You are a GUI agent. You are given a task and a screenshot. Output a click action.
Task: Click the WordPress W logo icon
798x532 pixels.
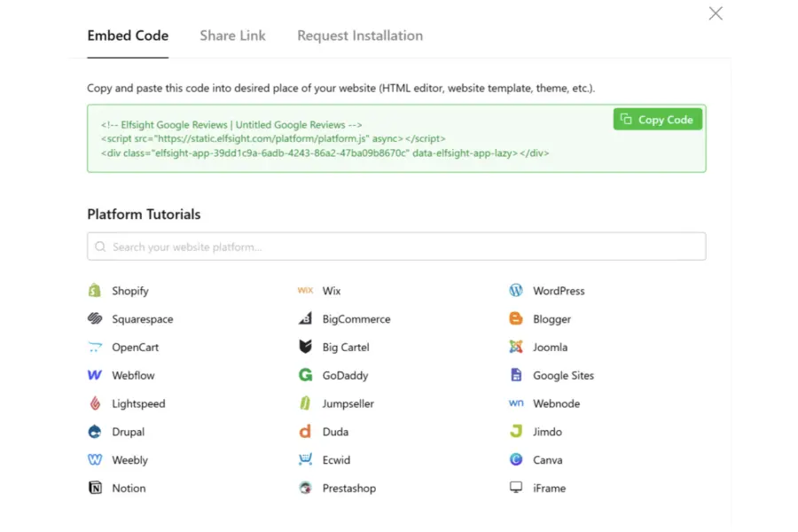(516, 290)
